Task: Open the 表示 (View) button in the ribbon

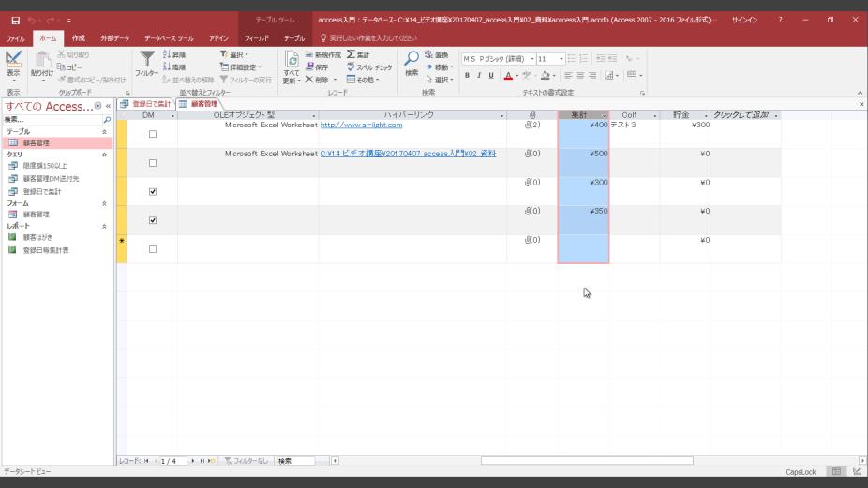Action: click(13, 65)
